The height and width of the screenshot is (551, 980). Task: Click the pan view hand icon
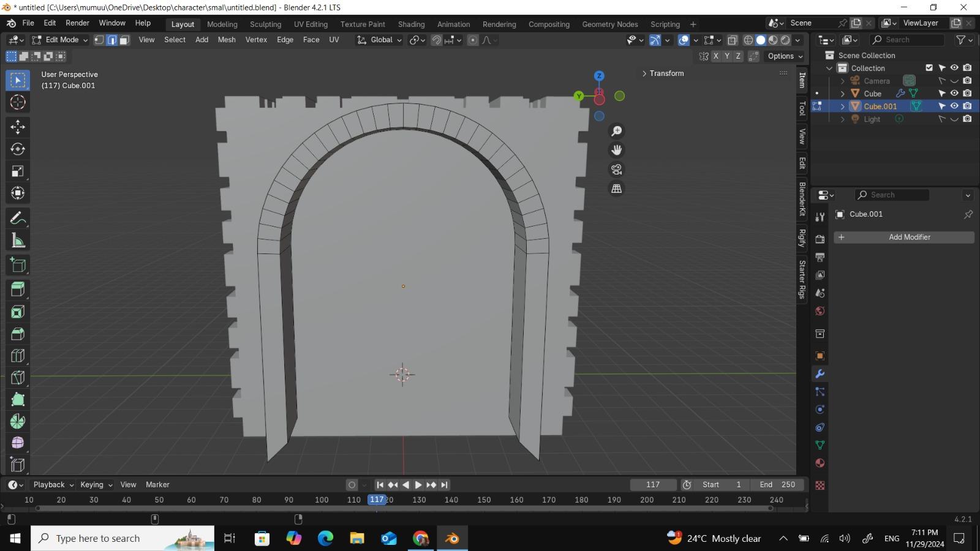[x=617, y=150]
